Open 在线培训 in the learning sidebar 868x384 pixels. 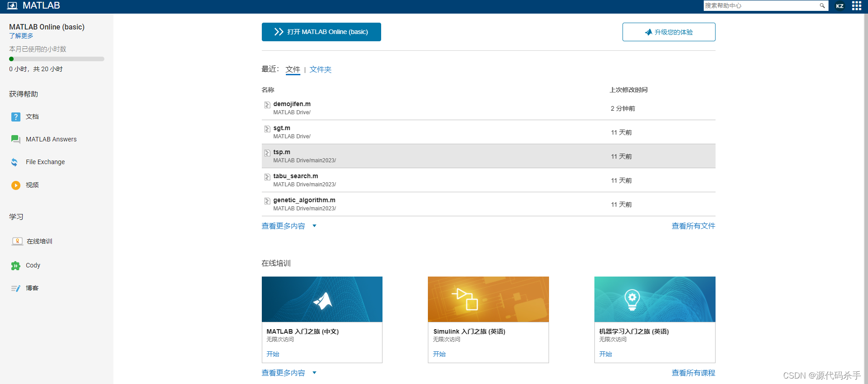39,241
